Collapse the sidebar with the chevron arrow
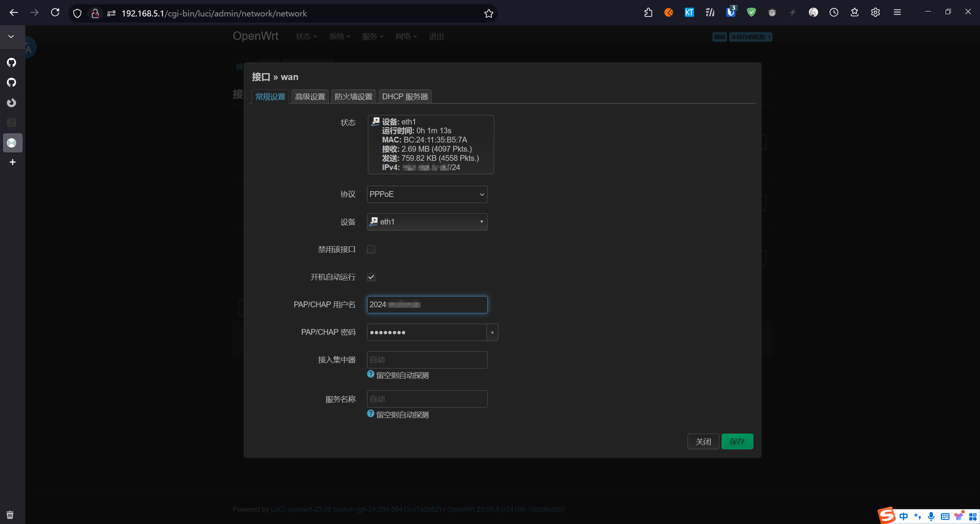Image resolution: width=980 pixels, height=524 pixels. point(11,36)
